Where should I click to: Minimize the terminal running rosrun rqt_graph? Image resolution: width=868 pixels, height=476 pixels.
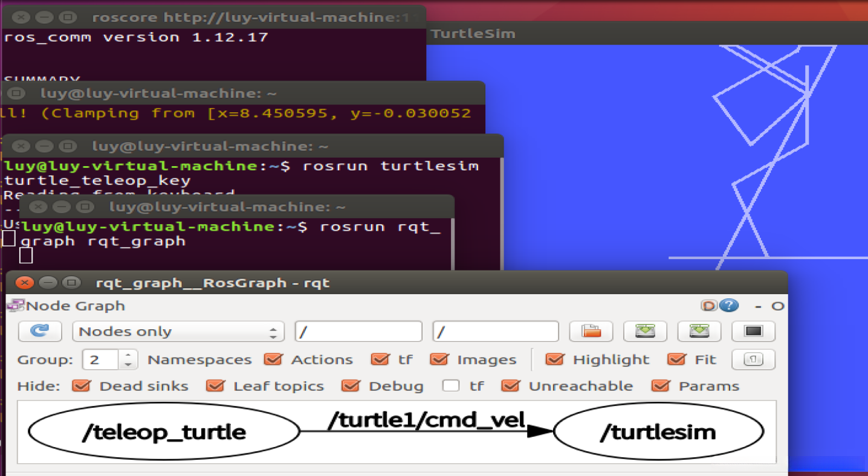click(61, 207)
